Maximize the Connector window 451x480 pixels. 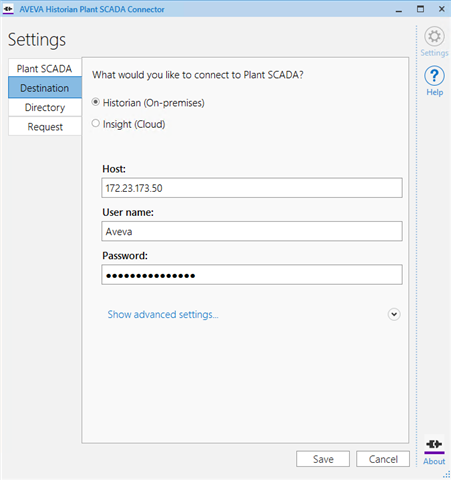[421, 9]
